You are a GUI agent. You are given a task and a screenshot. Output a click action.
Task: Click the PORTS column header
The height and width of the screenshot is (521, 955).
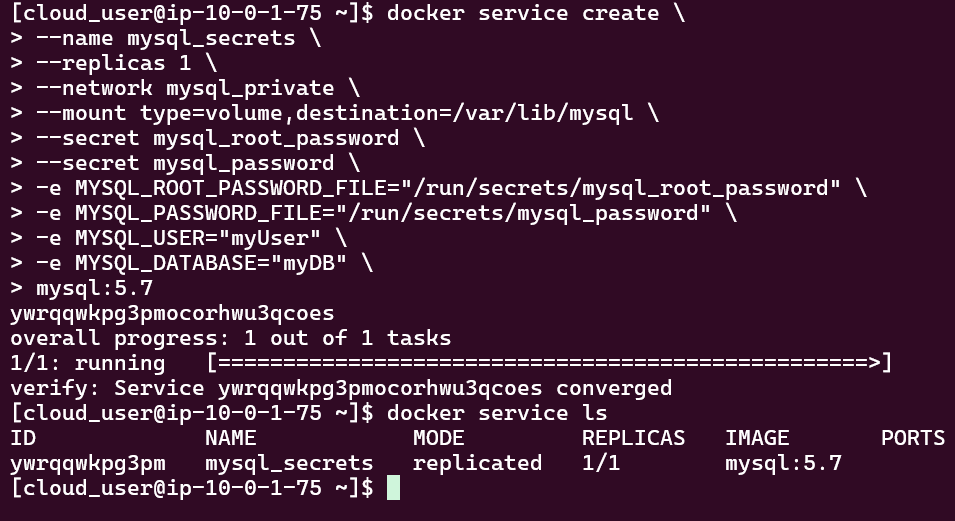[912, 438]
